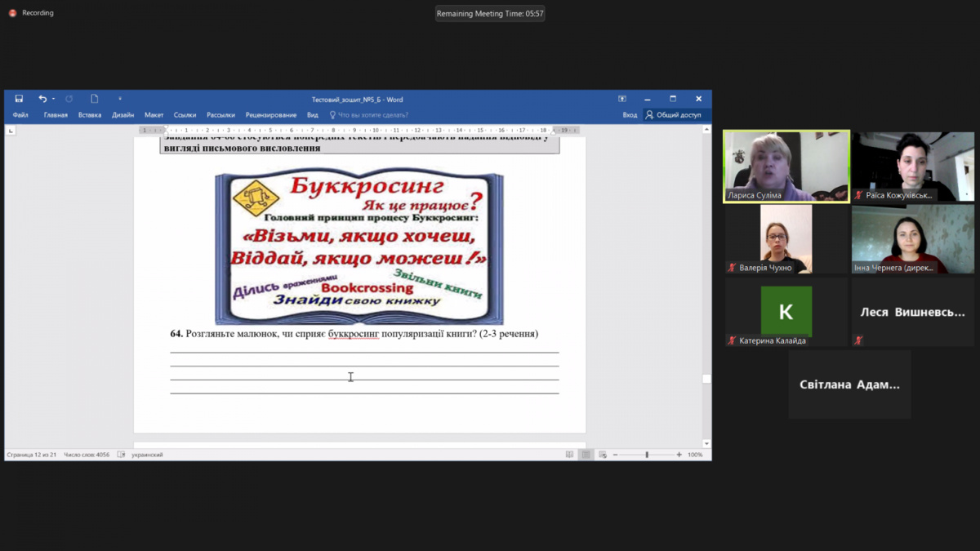Screen dimensions: 980x551
Task: Create a new document from the toolbar icon
Action: tap(94, 99)
